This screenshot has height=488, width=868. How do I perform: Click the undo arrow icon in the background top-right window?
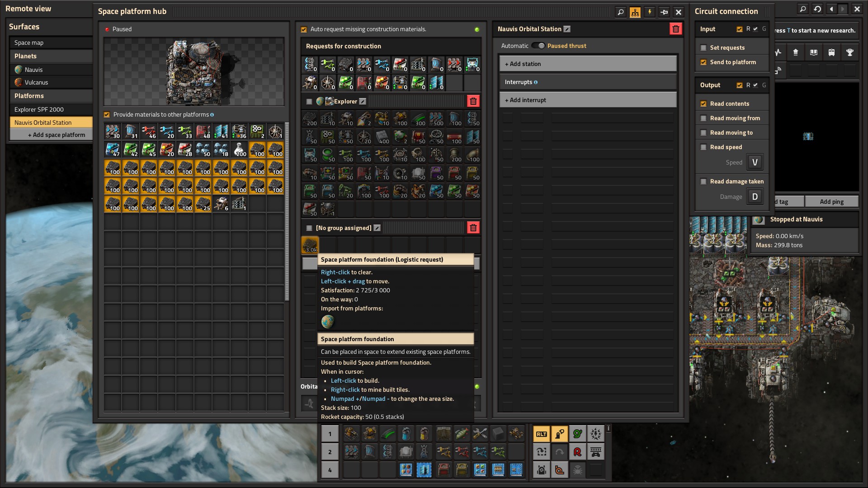pyautogui.click(x=817, y=9)
